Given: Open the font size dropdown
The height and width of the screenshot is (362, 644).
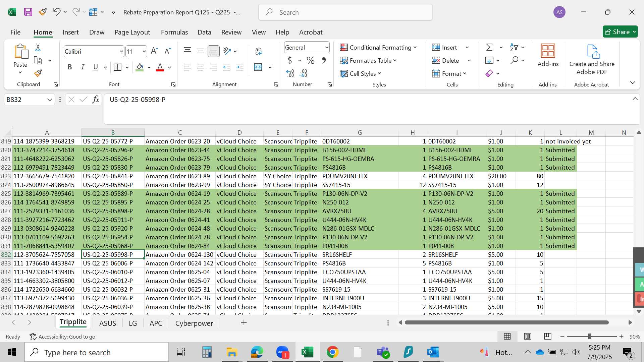Looking at the screenshot, I should coord(144,51).
